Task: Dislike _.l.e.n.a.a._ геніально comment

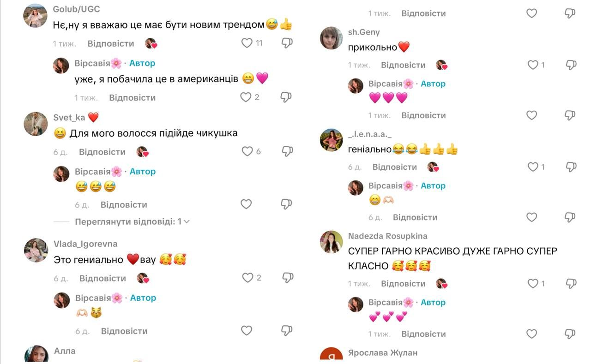Action: pos(571,167)
